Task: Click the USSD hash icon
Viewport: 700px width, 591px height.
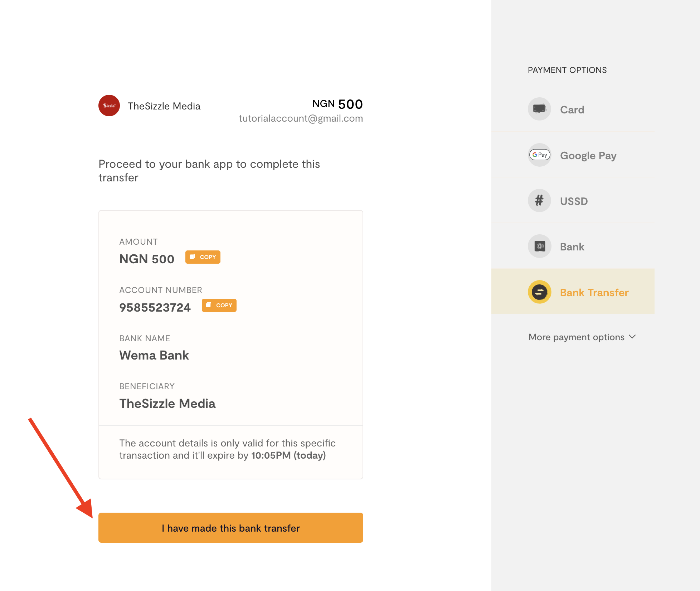Action: pyautogui.click(x=539, y=200)
